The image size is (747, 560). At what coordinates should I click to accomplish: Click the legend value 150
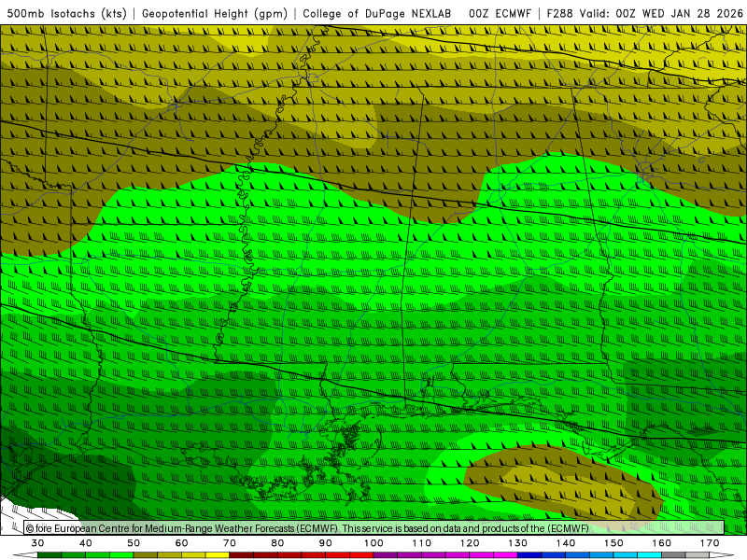click(x=613, y=543)
